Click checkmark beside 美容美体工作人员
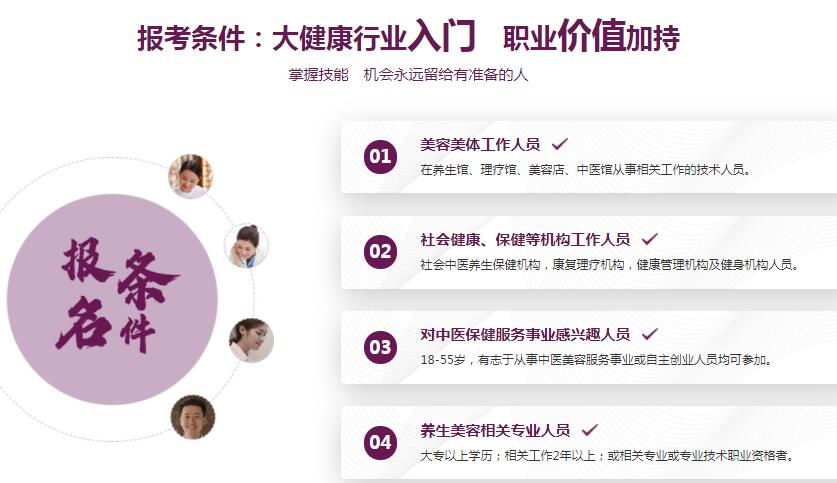This screenshot has height=483, width=837. [560, 144]
